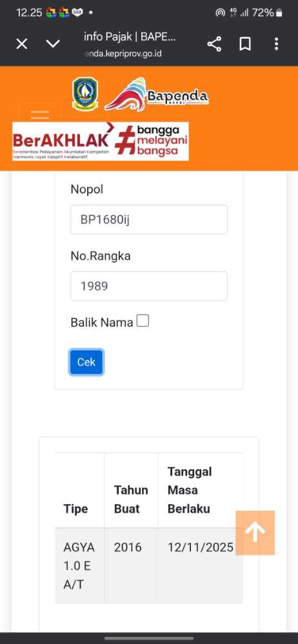
Task: Click the blue Cek button
Action: [x=86, y=362]
